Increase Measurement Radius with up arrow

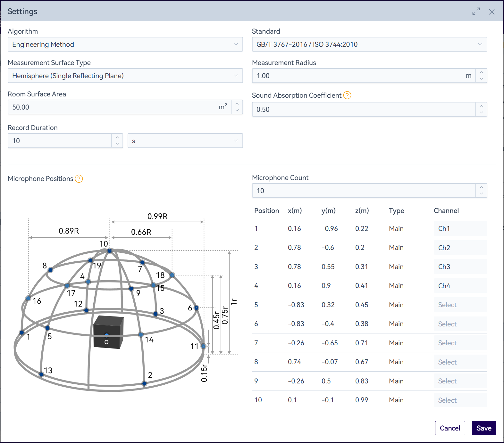481,73
